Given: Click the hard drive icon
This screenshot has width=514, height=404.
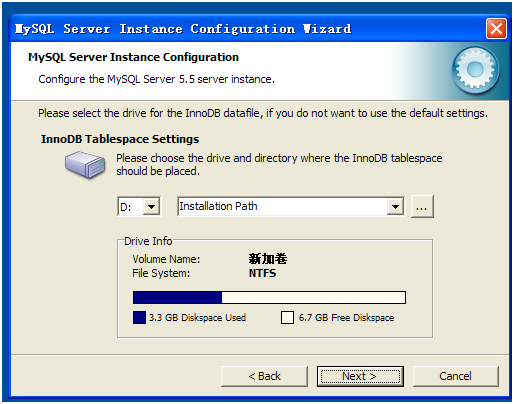Looking at the screenshot, I should click(85, 165).
